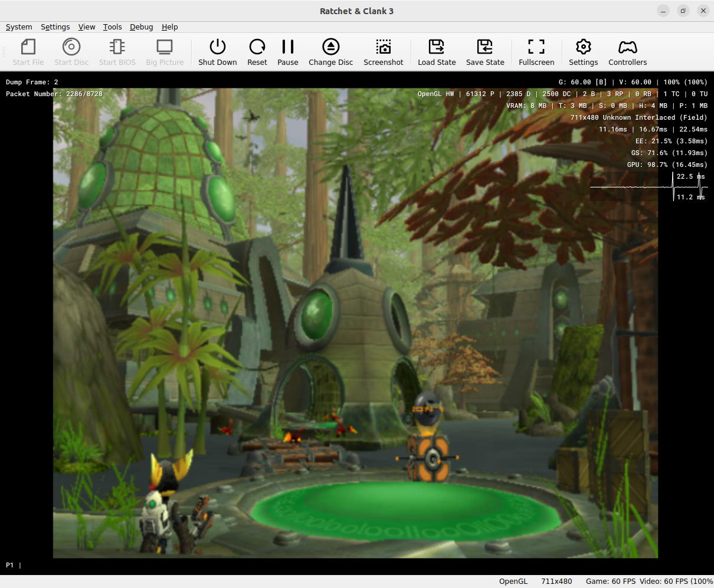Click the OpenGL HW statistics line
714x588 pixels.
pos(562,94)
